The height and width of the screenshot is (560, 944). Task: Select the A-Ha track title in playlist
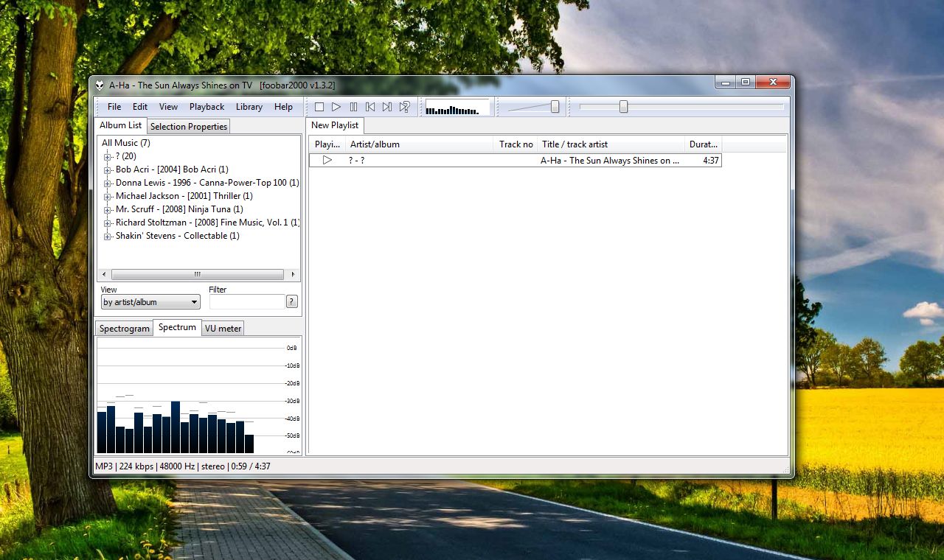(x=610, y=161)
